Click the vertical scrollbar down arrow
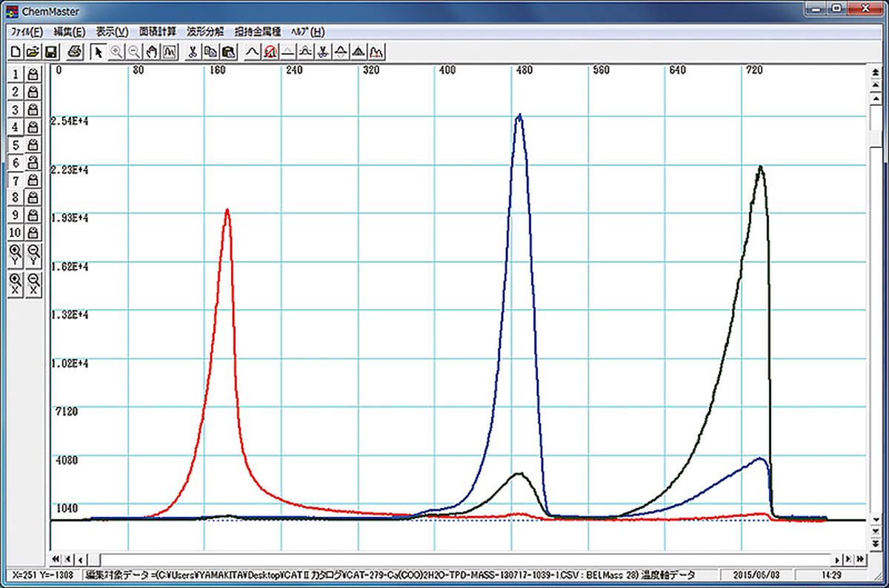Screen dimensions: 889x588 [877, 520]
